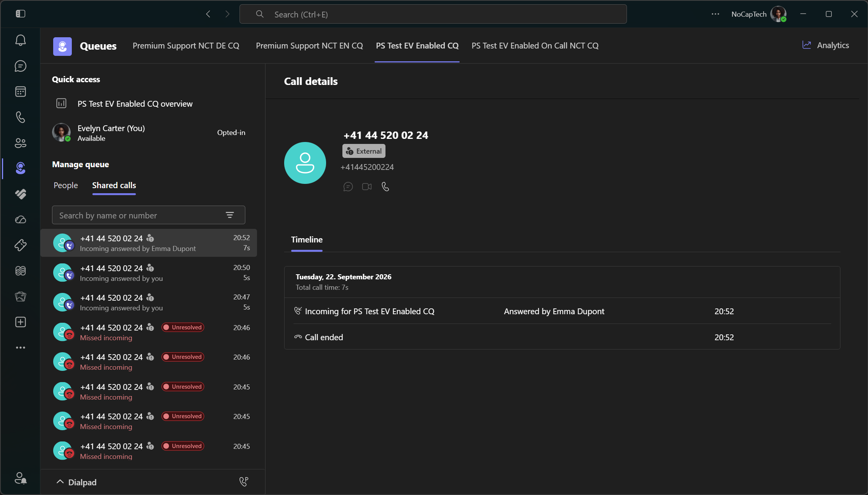Select the Queues app icon in sidebar

pos(21,168)
